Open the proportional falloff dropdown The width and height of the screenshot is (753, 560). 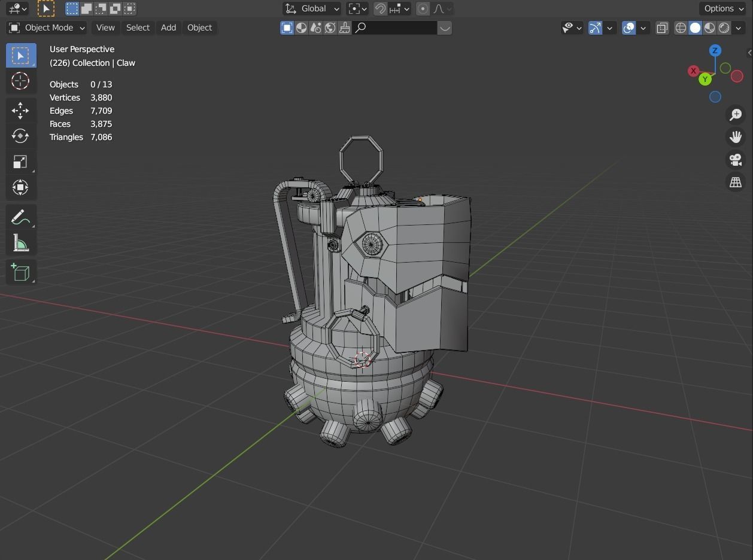coord(442,8)
